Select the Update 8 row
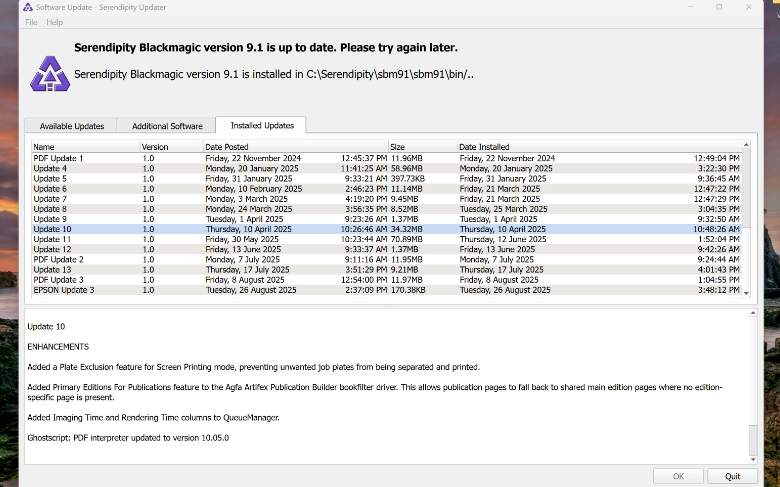780x487 pixels. [x=387, y=209]
